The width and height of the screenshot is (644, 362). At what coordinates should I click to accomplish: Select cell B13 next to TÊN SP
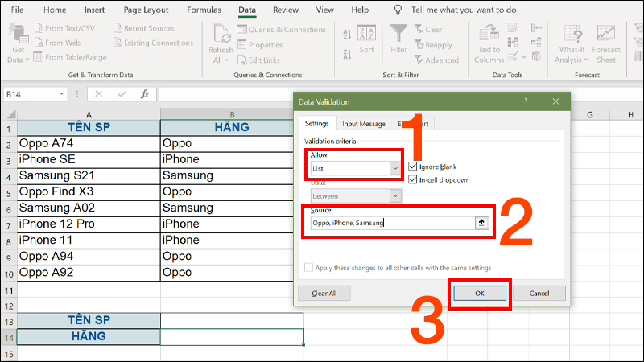(232, 320)
